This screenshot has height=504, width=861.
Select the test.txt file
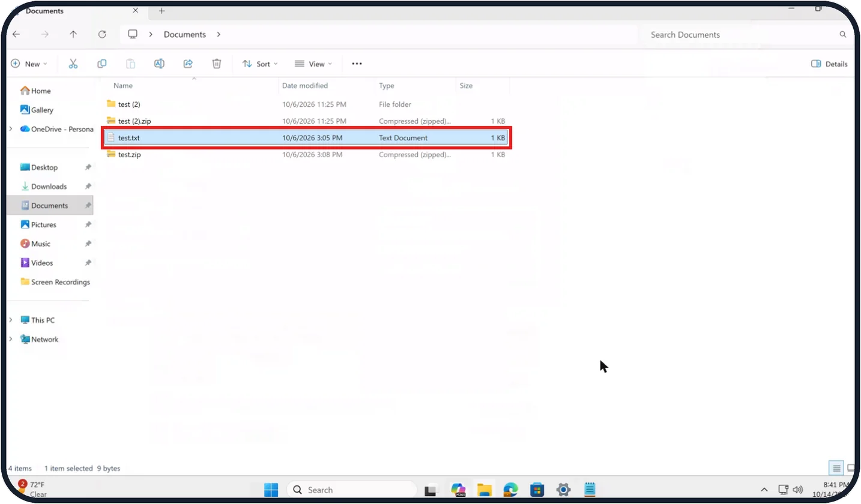click(x=306, y=138)
